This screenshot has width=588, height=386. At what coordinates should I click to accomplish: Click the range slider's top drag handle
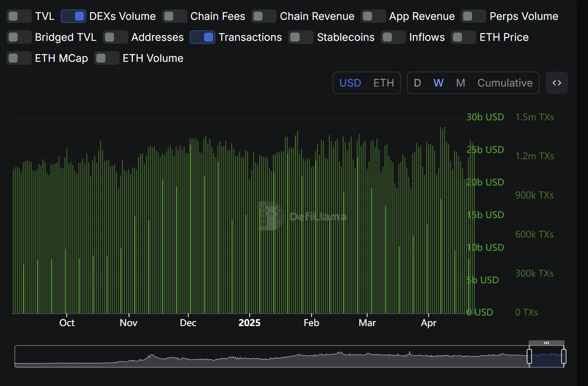[546, 343]
